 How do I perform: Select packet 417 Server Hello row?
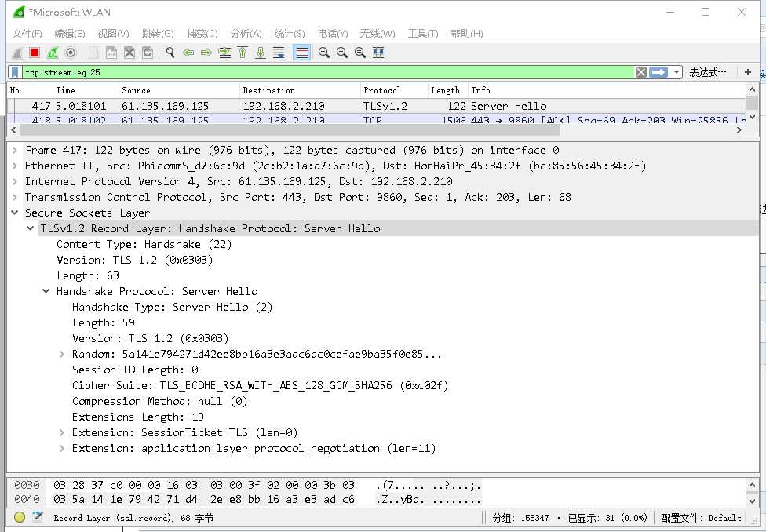[376, 106]
